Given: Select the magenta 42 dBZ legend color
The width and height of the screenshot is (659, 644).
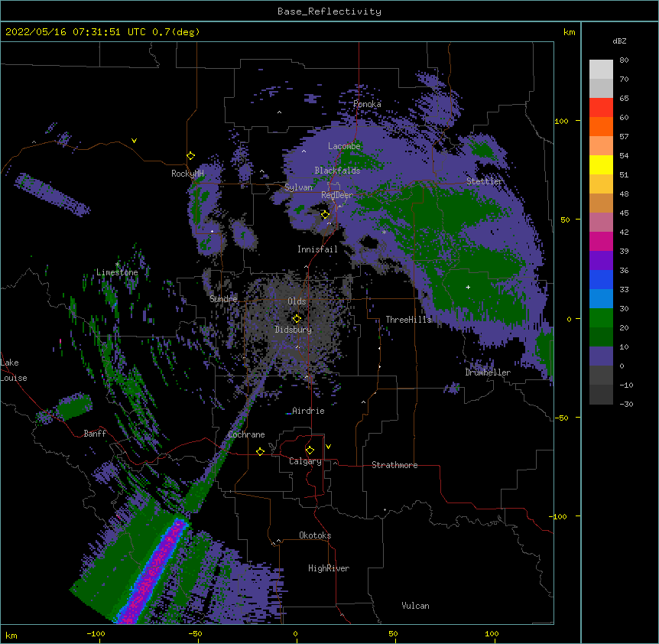Looking at the screenshot, I should pos(601,241).
